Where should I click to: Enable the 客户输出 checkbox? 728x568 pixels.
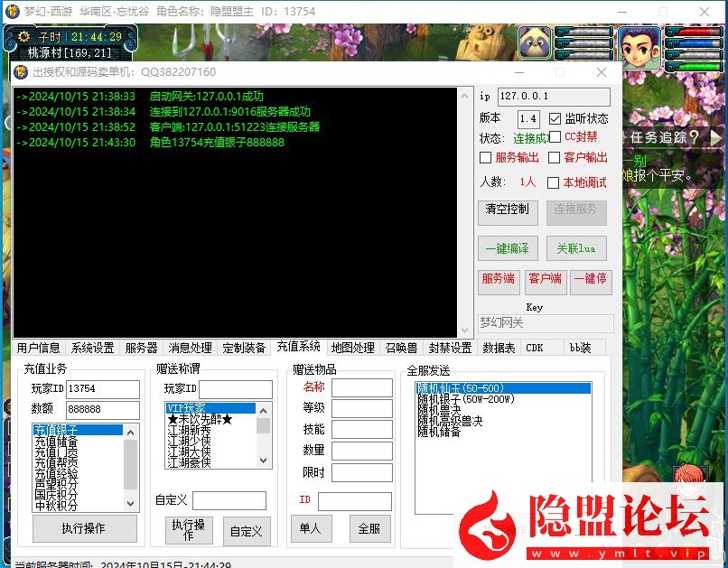[554, 158]
